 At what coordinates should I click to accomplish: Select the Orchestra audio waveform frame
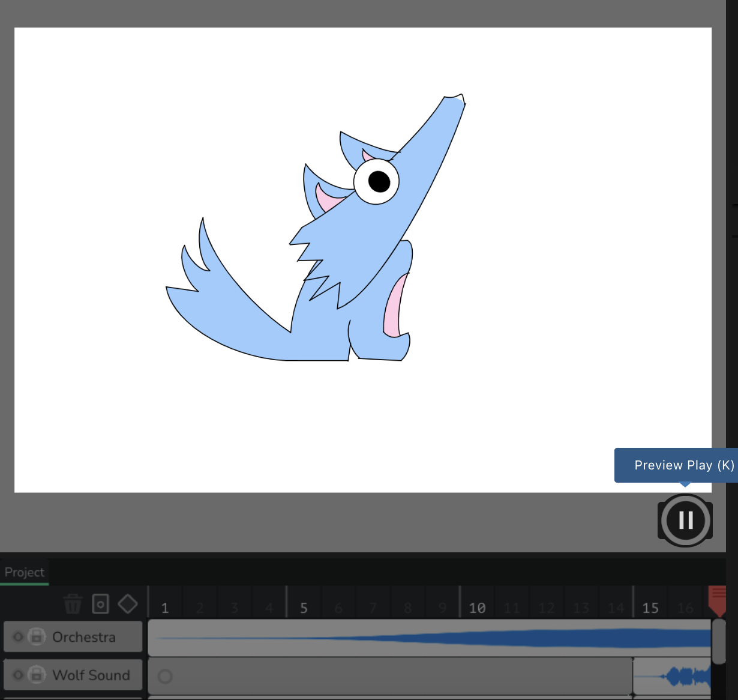(429, 638)
